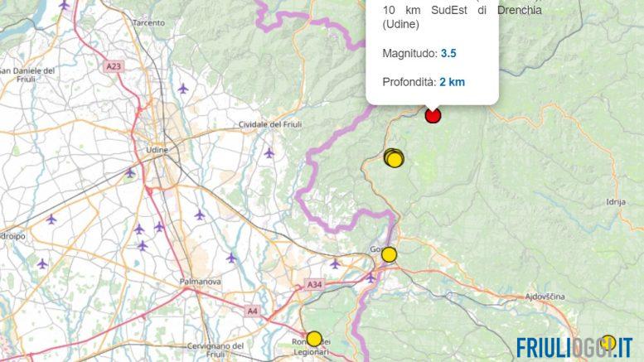
Task: Click the A23 motorway shield
Action: [x=113, y=65]
